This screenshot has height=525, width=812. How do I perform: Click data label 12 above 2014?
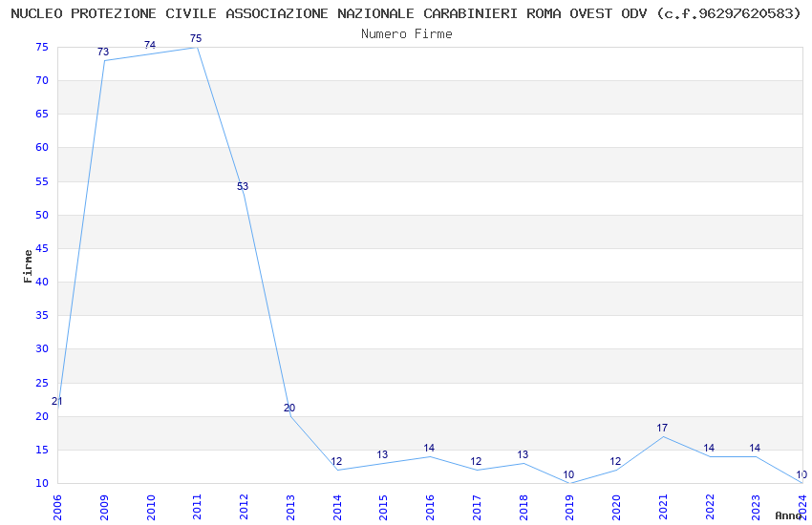336,461
